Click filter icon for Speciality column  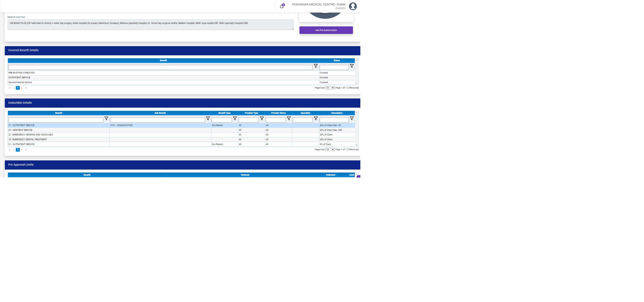316,118
